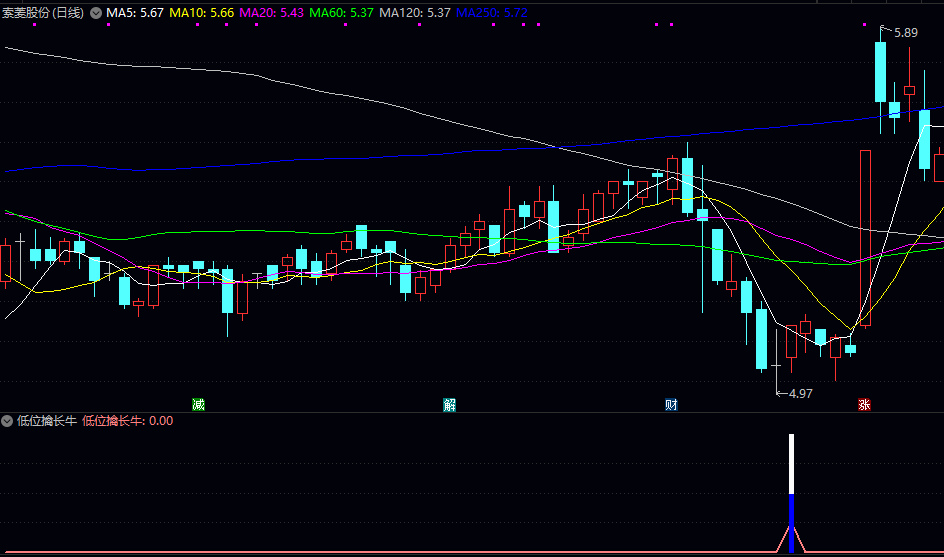
Task: Click the tall red limit-up candlestick
Action: click(x=865, y=238)
